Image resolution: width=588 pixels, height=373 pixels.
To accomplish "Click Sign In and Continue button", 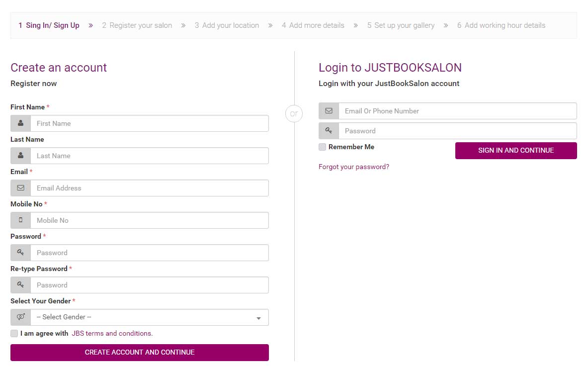I will pos(516,151).
